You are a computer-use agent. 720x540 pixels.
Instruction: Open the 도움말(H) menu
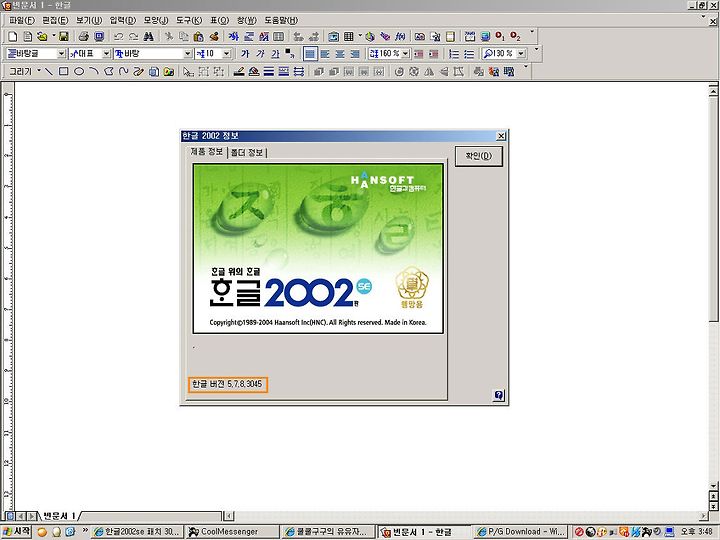click(x=281, y=20)
